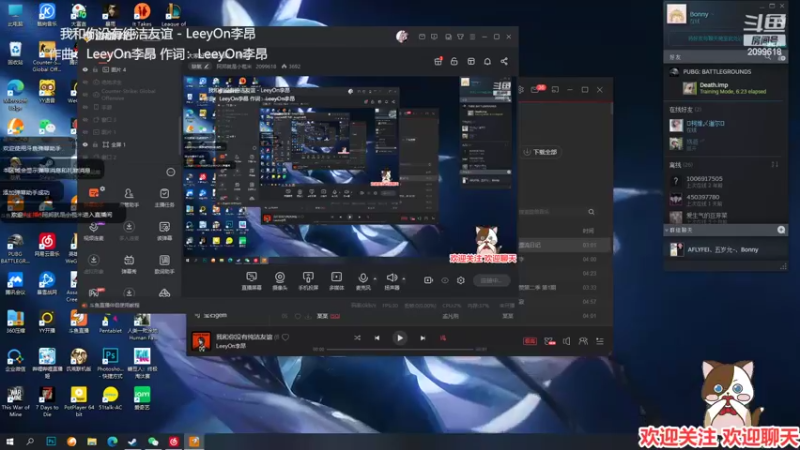The height and width of the screenshot is (450, 800).
Task: Open the PUBG: BATTLEGROUNDS group in Steam friends
Action: click(x=717, y=72)
